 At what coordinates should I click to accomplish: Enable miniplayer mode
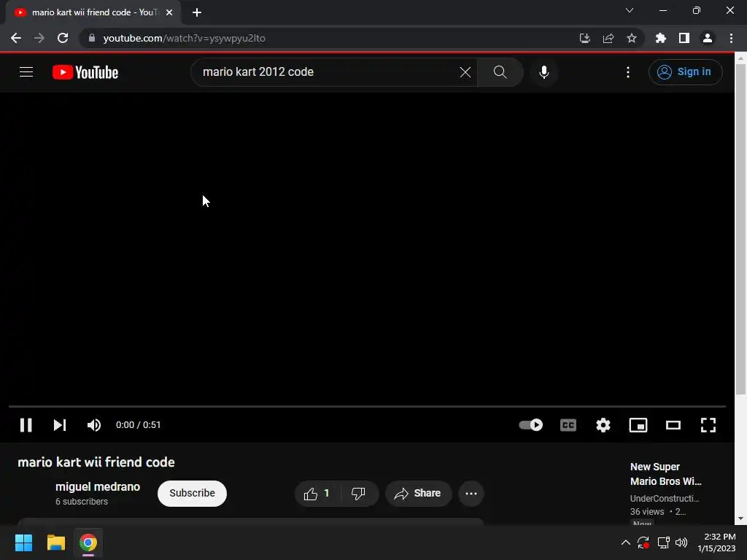(638, 425)
